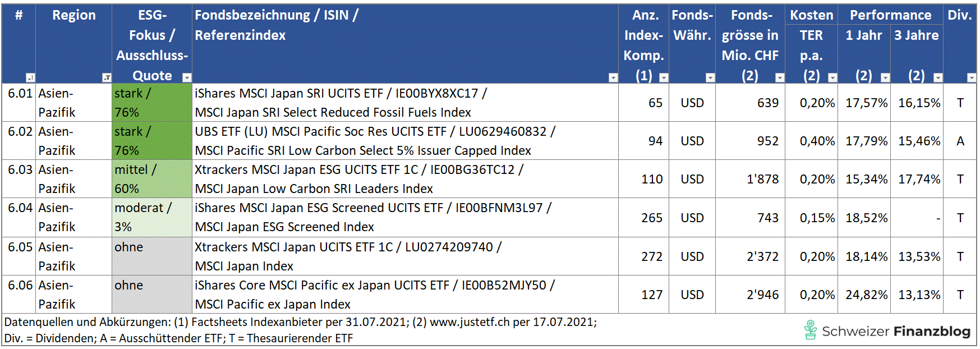
Task: Open the ESG-Fokus / Ausschluss-Quote filter dropdown
Action: click(187, 78)
